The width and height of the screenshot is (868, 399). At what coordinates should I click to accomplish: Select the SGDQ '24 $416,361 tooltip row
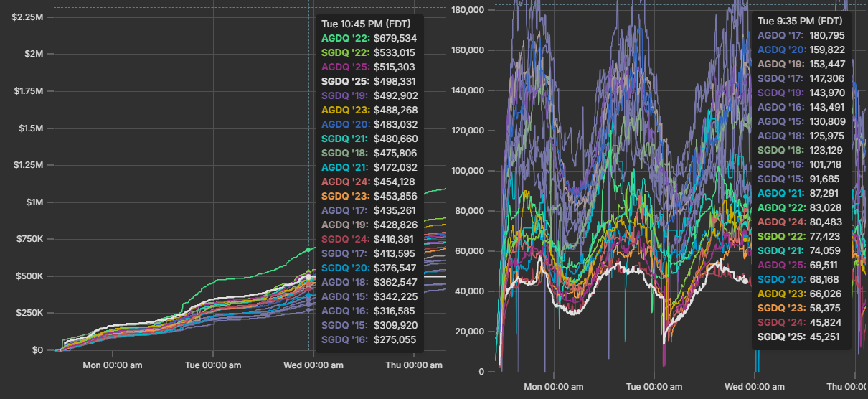tap(369, 239)
